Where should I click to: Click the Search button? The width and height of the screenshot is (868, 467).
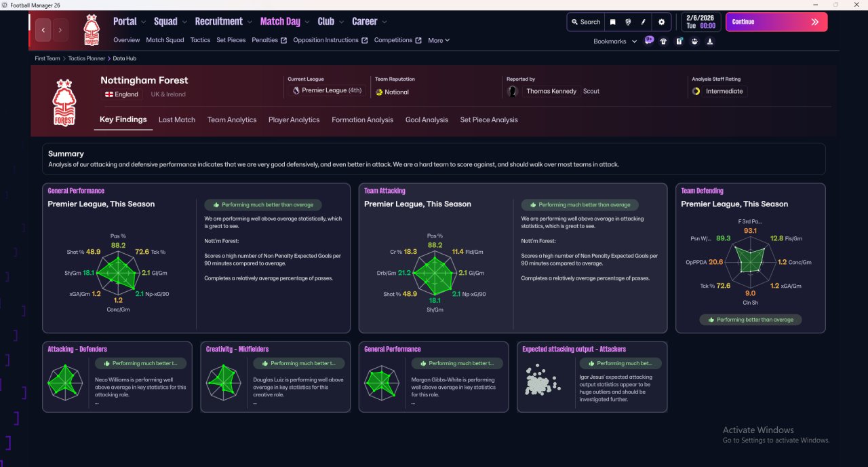point(585,22)
